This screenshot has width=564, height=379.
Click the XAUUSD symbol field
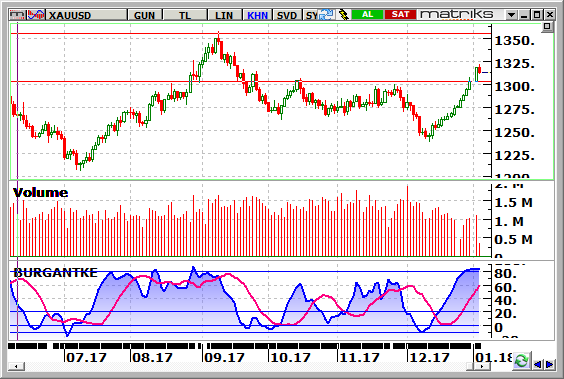click(86, 15)
